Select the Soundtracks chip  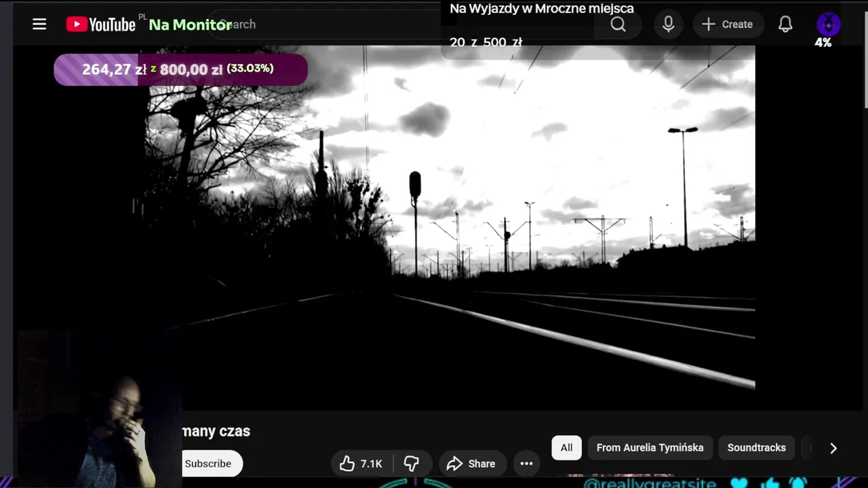[x=757, y=448]
